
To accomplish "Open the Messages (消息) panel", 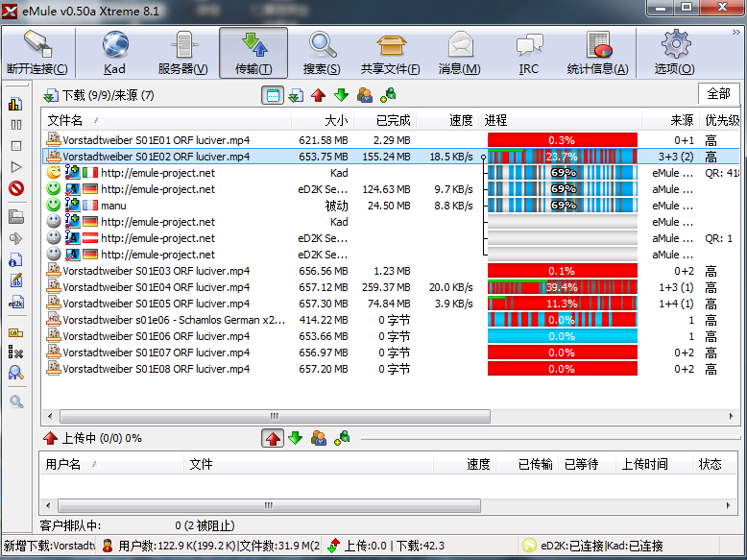I will coord(460,53).
